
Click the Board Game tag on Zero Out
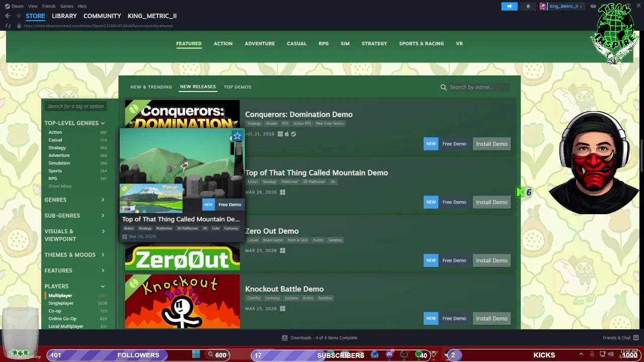272,240
